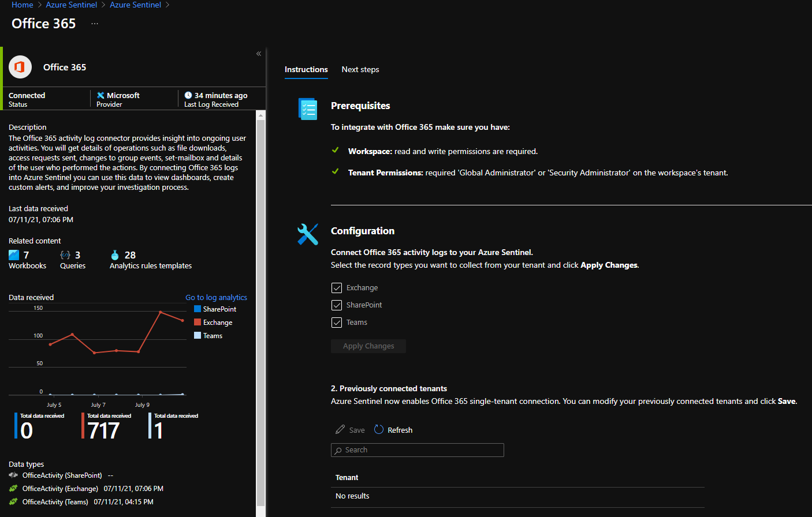The height and width of the screenshot is (517, 812).
Task: Click the Refresh icon for tenants
Action: click(378, 429)
